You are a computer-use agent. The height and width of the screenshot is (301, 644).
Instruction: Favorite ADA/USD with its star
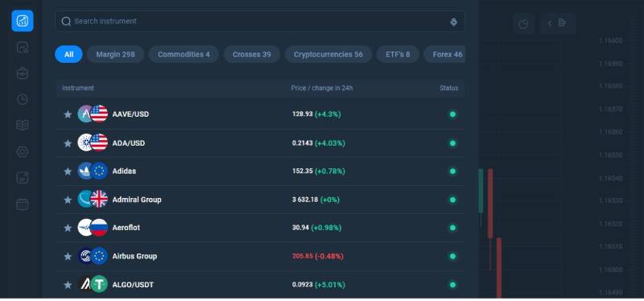coord(68,143)
